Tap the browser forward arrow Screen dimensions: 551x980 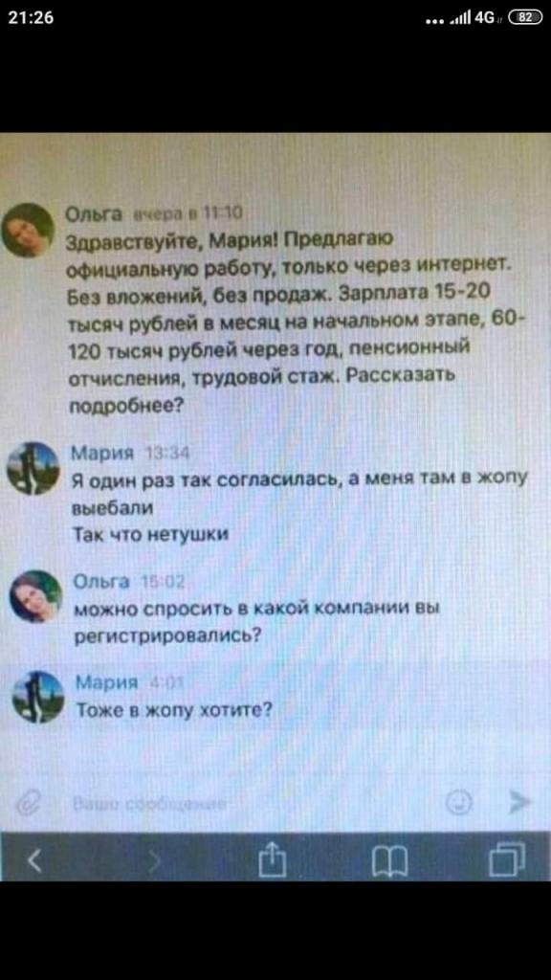pyautogui.click(x=155, y=864)
